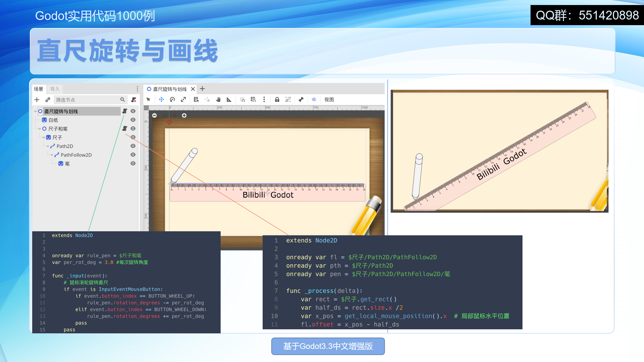
Task: Hide the Path2D node
Action: coord(133,146)
